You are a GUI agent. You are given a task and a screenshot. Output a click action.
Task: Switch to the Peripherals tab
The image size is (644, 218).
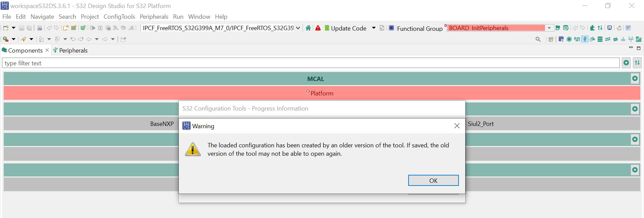tap(73, 50)
